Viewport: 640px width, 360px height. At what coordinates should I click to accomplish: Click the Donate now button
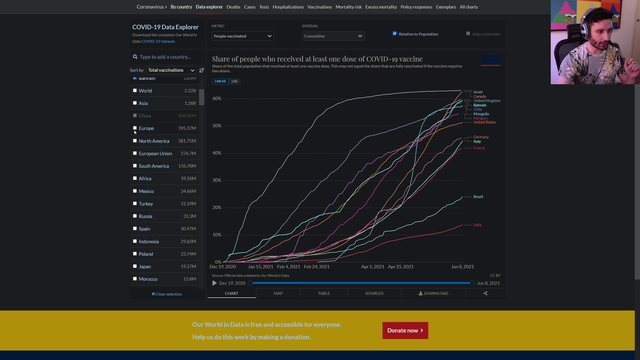point(405,330)
